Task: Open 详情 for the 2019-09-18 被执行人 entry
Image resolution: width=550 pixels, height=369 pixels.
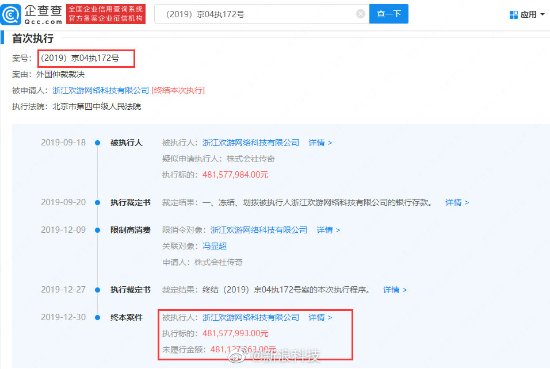Action: click(x=320, y=142)
